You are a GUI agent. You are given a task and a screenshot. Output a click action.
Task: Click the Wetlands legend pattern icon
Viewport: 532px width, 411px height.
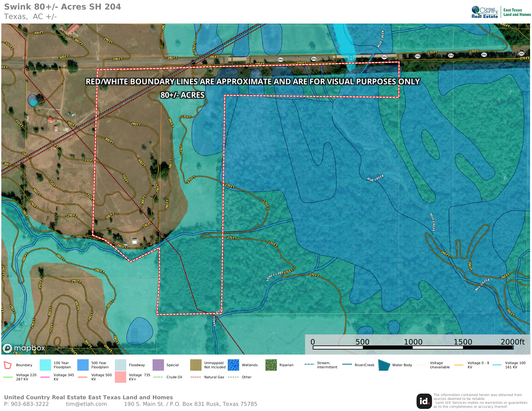[x=233, y=365]
